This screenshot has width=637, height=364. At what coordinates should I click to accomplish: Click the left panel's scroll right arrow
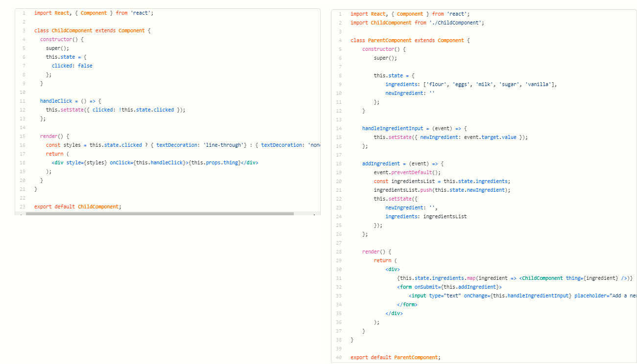tap(314, 214)
